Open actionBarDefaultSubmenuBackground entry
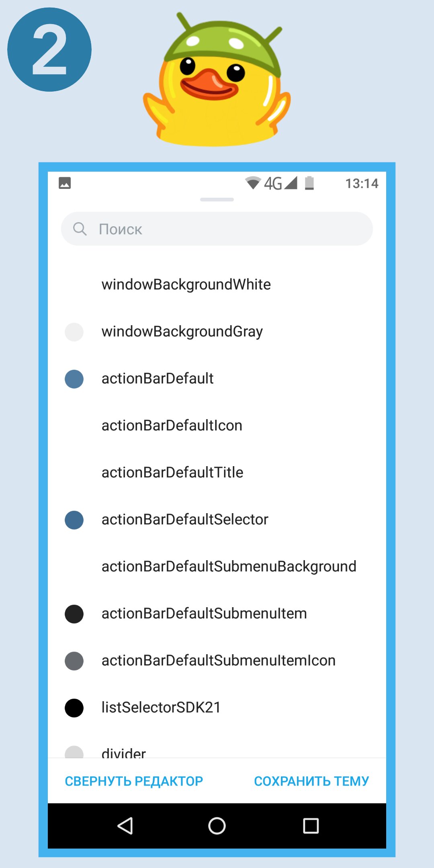434x868 pixels. tap(217, 567)
